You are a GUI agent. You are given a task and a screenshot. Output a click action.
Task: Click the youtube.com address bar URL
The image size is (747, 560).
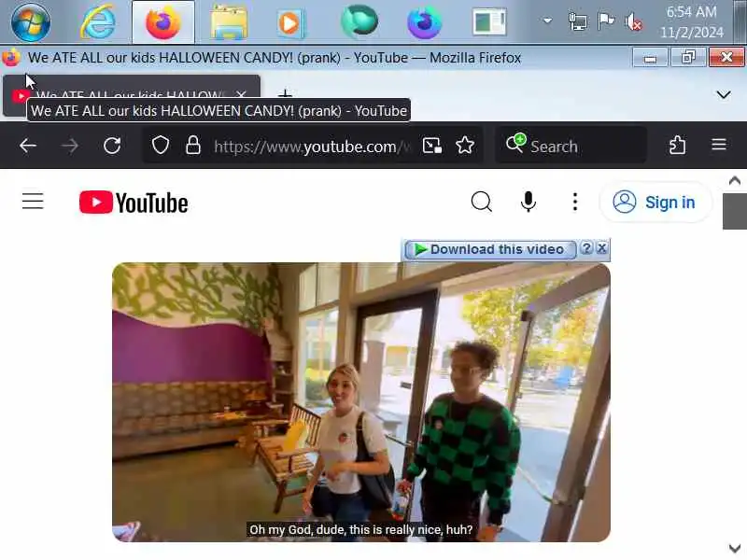pyautogui.click(x=312, y=147)
